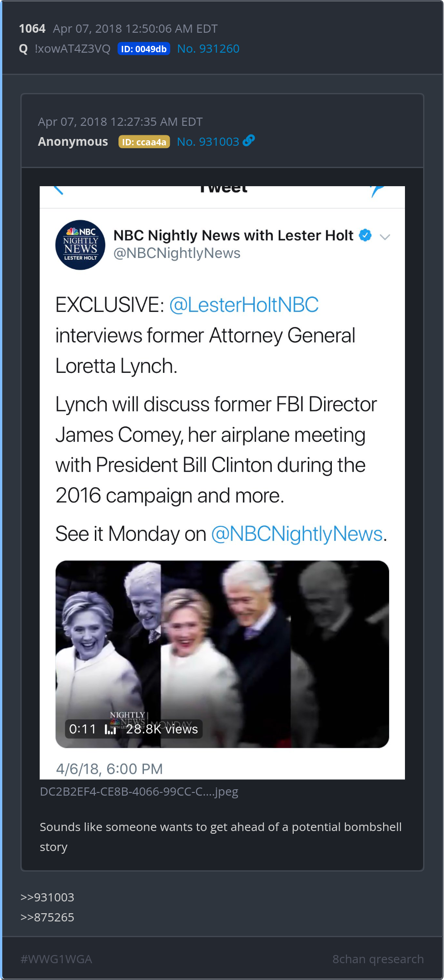Play the tweet's video thumbnail
This screenshot has height=980, width=444.
click(x=222, y=654)
